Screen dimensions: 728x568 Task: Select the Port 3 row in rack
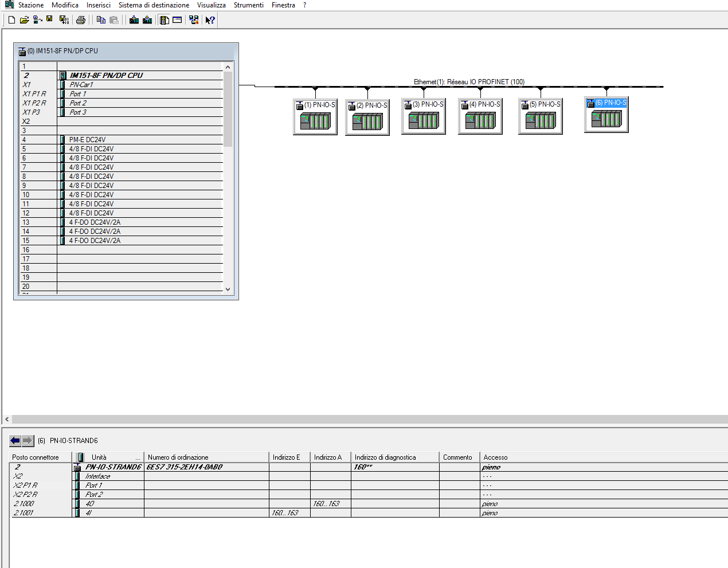[121, 112]
